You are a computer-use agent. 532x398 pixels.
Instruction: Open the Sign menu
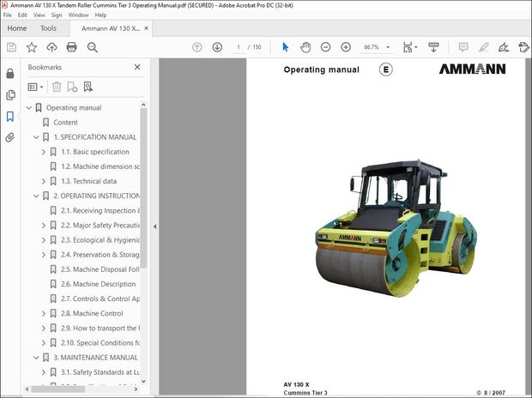tap(57, 15)
